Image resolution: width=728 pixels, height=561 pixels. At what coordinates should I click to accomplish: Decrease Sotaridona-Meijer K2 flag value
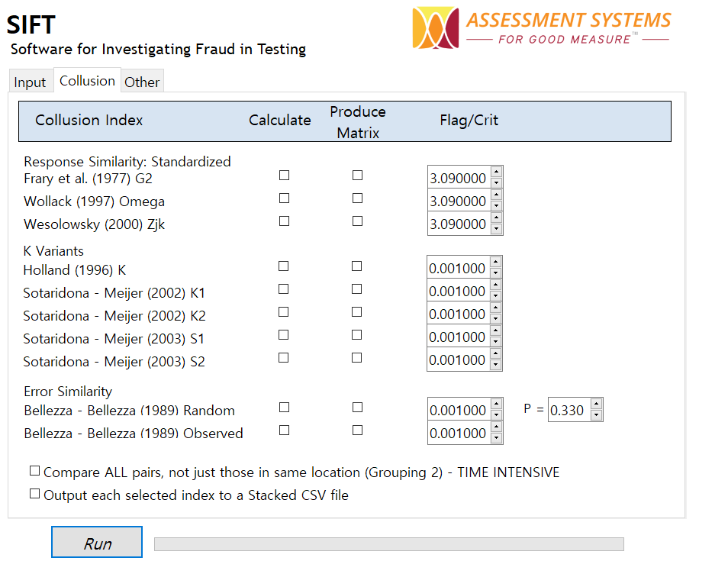(496, 319)
